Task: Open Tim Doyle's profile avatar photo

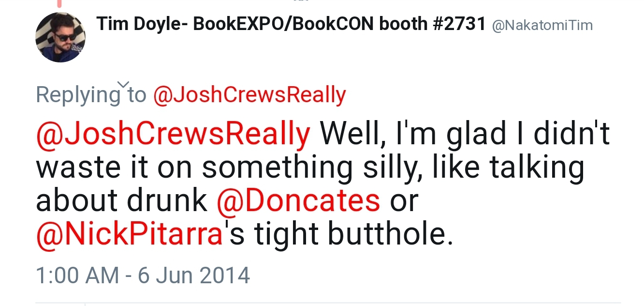Action: [60, 37]
